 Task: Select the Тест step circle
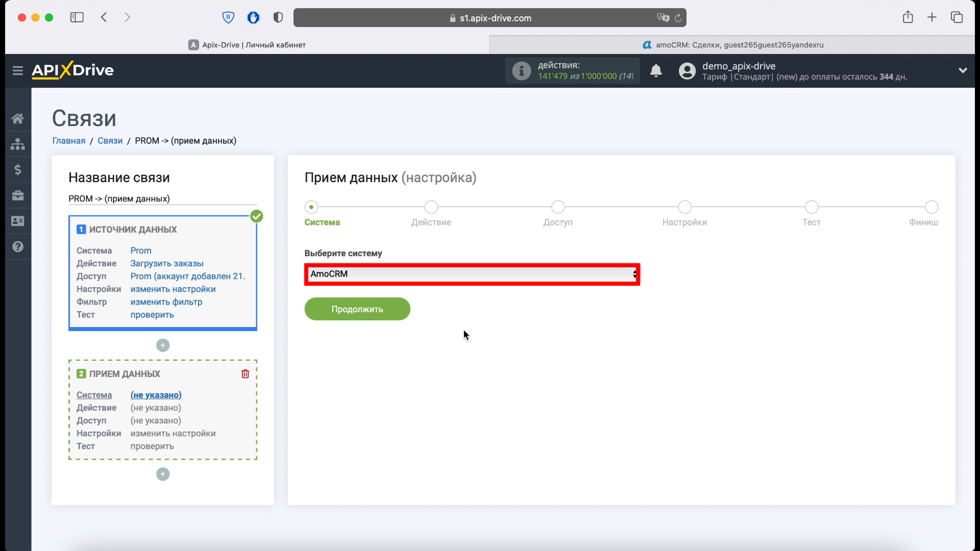click(812, 207)
